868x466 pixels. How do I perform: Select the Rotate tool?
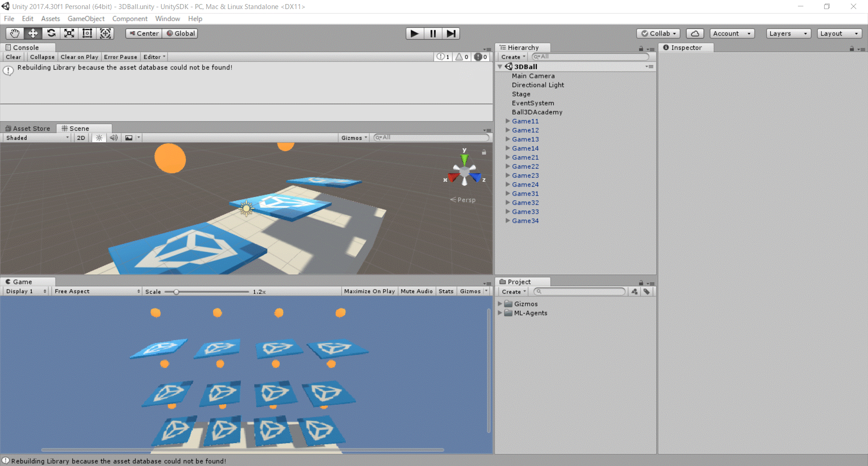(51, 33)
